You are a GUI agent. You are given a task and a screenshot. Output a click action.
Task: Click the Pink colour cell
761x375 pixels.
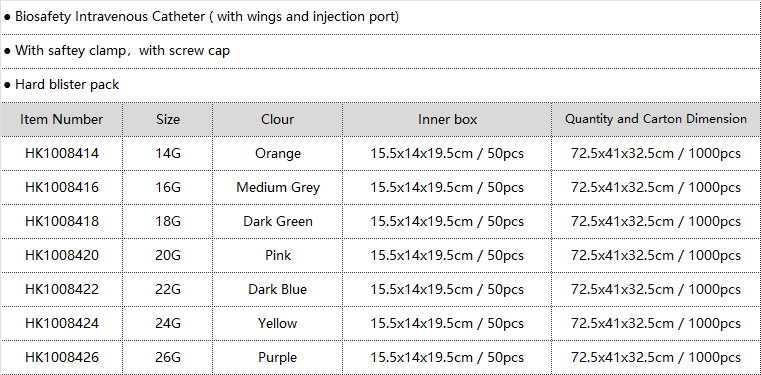(278, 255)
